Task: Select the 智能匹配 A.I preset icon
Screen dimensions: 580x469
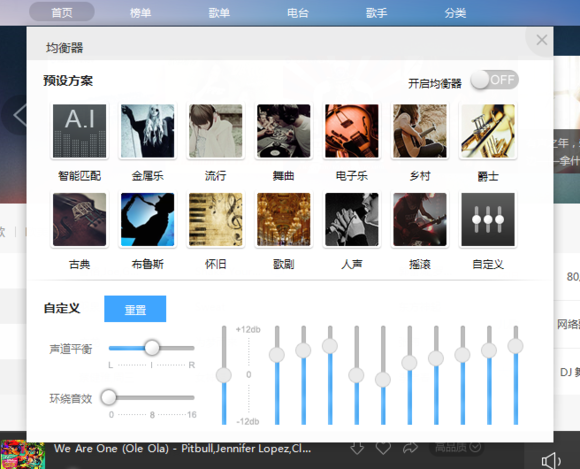Action: point(80,131)
